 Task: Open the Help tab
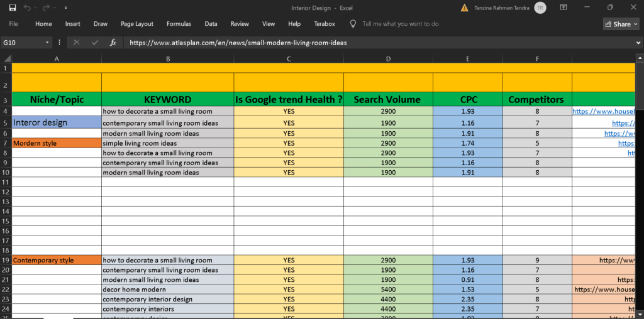click(x=294, y=24)
